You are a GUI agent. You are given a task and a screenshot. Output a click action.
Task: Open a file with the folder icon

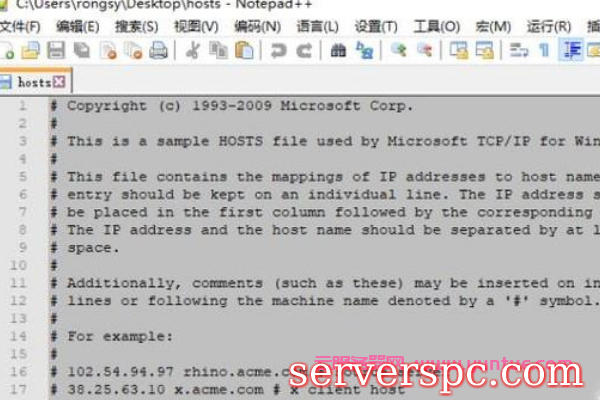click(x=30, y=51)
